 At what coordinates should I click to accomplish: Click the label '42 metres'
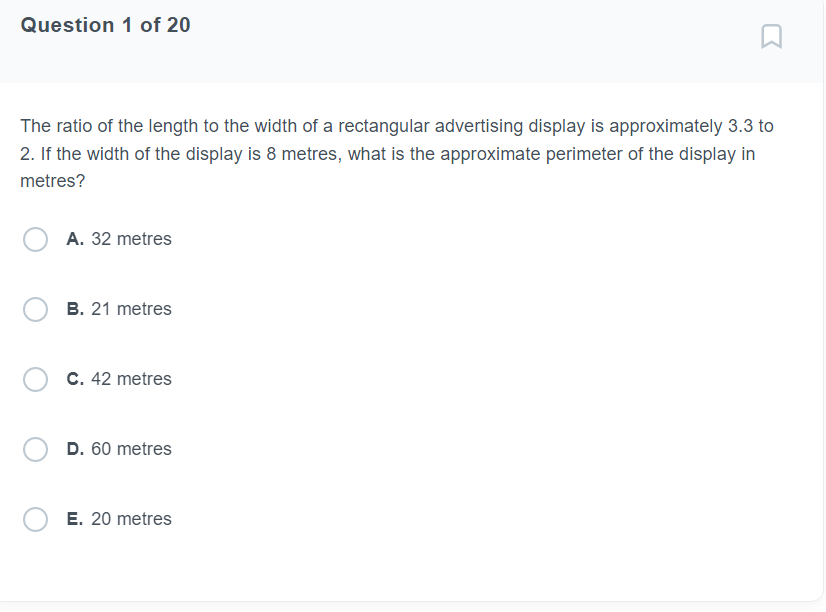(x=131, y=379)
